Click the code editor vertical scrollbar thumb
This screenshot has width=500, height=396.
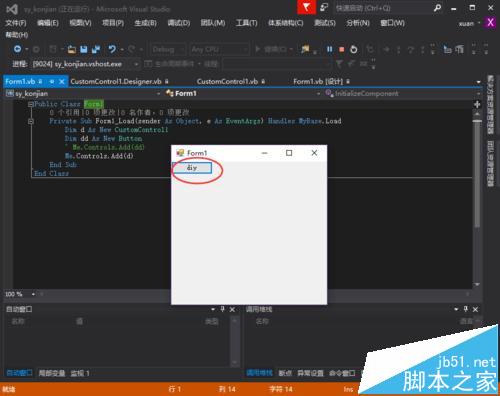477,174
